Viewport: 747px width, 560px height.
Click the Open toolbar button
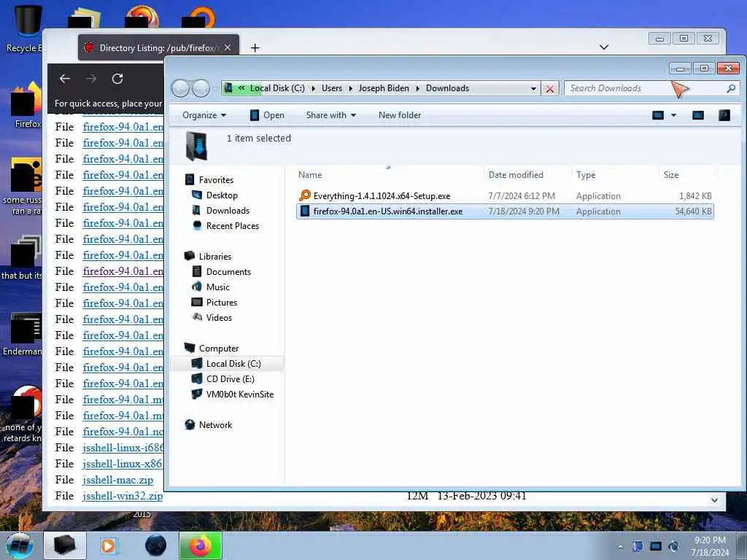point(267,115)
